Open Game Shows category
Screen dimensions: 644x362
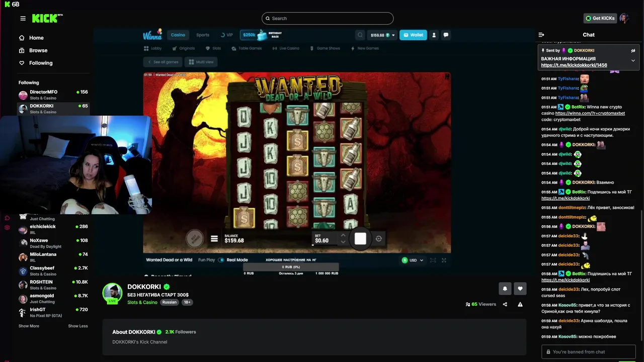(x=325, y=48)
